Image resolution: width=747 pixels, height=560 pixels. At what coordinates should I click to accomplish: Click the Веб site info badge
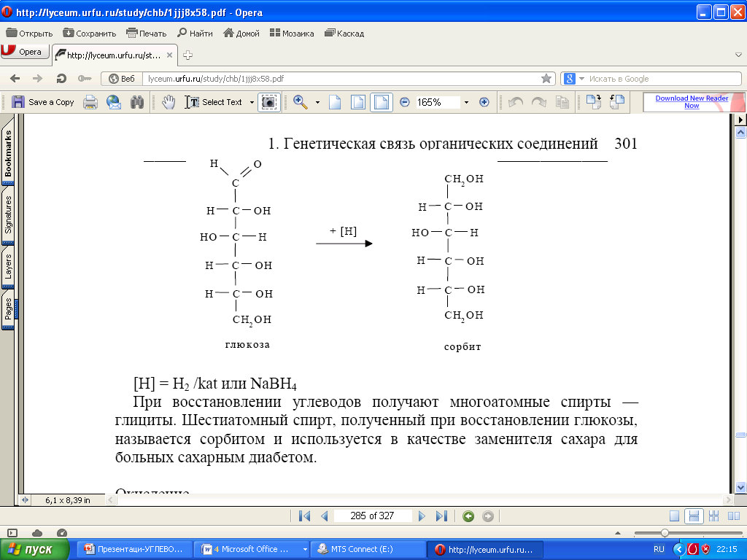coord(122,79)
